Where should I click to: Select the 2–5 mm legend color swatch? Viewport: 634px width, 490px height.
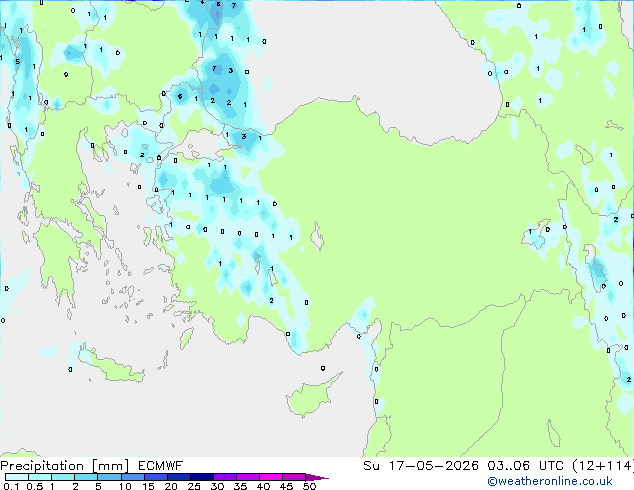point(86,477)
